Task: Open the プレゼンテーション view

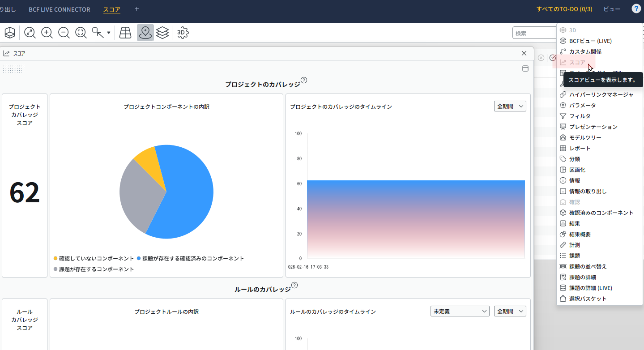Action: pyautogui.click(x=600, y=127)
